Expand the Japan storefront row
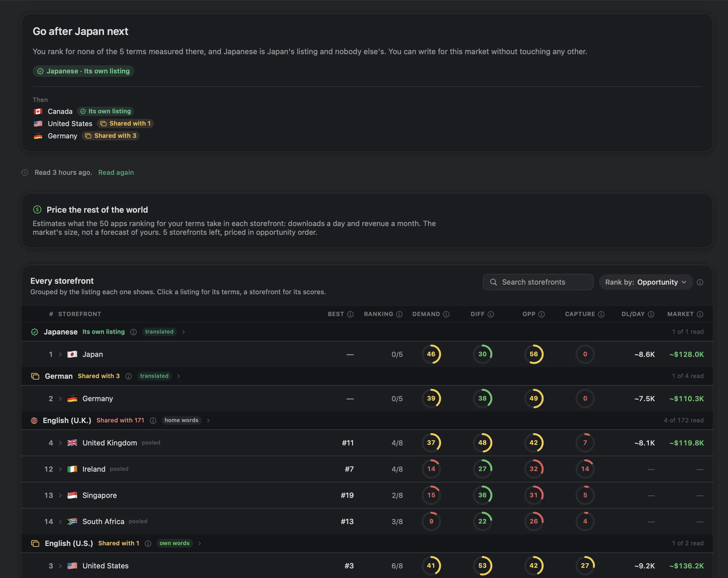 (x=367, y=354)
